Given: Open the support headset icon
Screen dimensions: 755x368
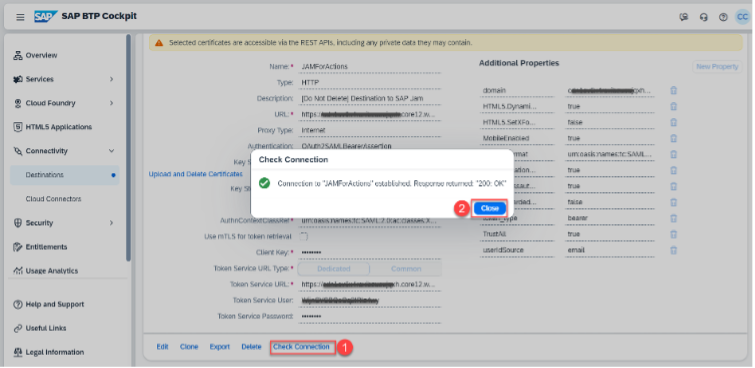Looking at the screenshot, I should (703, 17).
